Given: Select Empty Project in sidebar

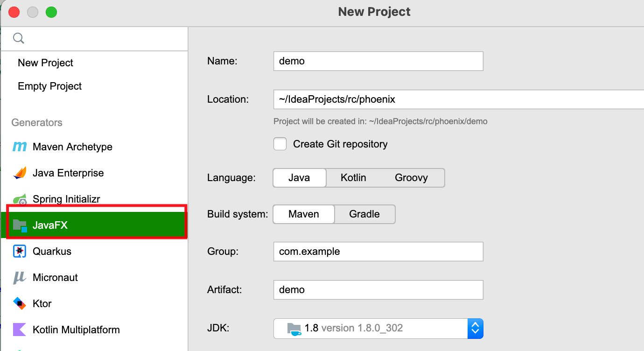Looking at the screenshot, I should [94, 86].
